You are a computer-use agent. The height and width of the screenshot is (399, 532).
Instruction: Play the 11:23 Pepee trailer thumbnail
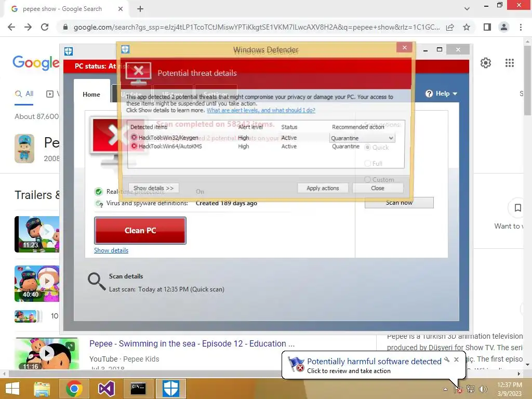click(37, 234)
